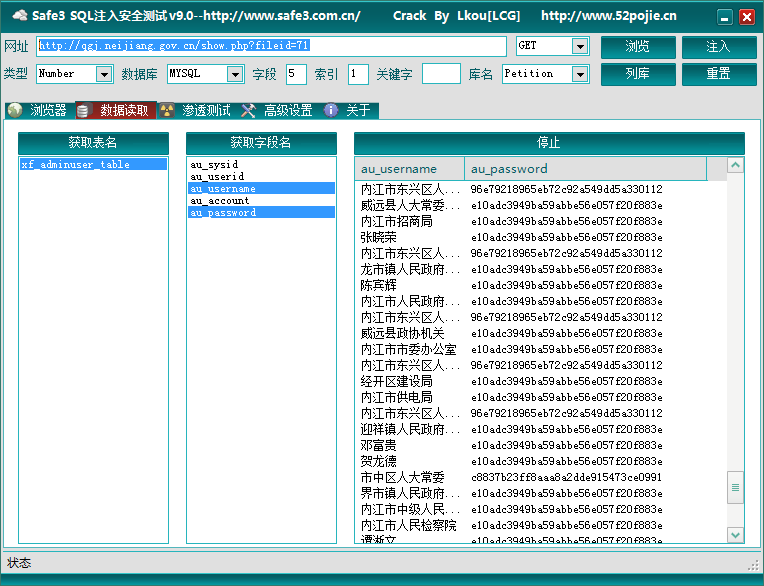This screenshot has height=586, width=764.
Task: Click the tools icon on 高级设置 tab
Action: (x=248, y=111)
